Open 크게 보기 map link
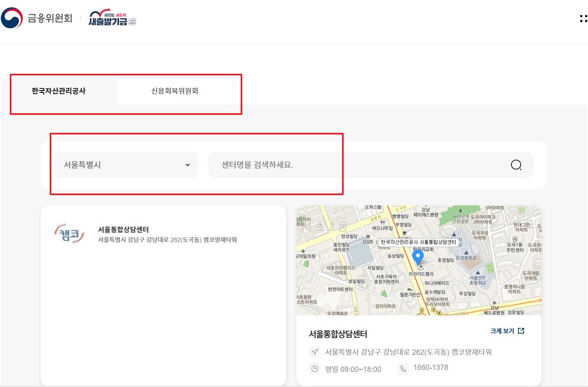 pos(502,331)
